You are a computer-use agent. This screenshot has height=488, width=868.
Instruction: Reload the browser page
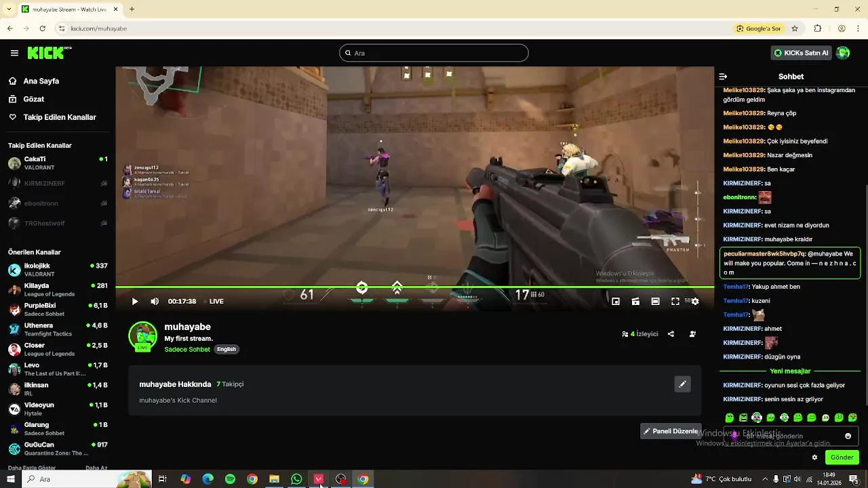43,28
